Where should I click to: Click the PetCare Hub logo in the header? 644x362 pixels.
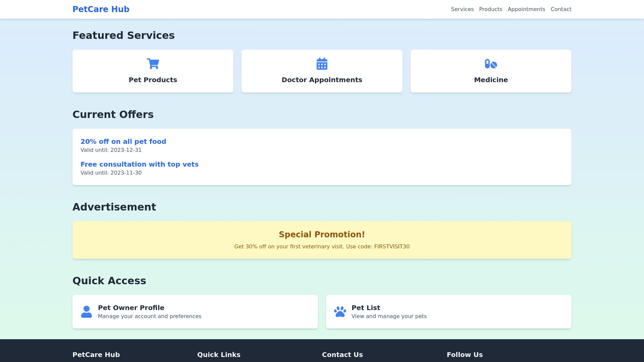[101, 9]
